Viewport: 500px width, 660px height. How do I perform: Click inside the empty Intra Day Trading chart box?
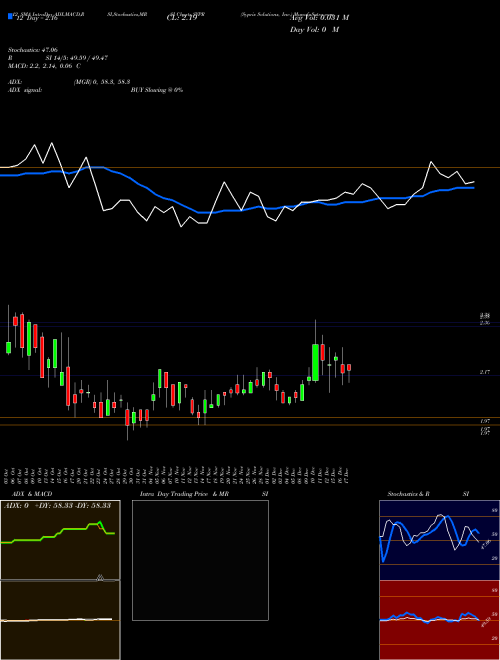pos(200,560)
